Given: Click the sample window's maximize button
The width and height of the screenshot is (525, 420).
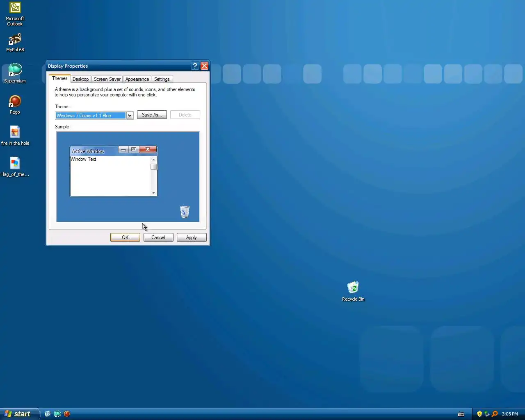Looking at the screenshot, I should pos(134,149).
